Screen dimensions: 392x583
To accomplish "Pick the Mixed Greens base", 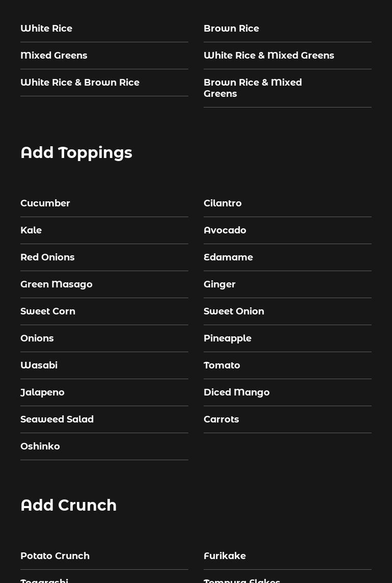I will [54, 56].
